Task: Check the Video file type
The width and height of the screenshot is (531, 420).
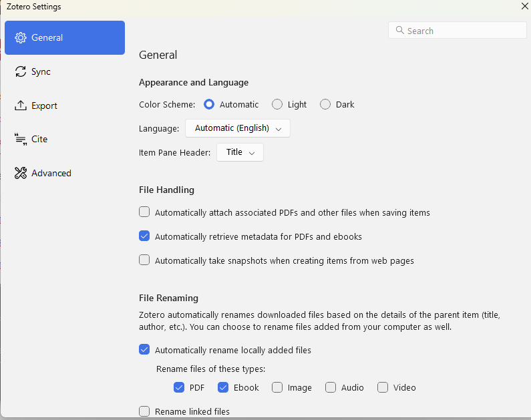Action: tap(383, 387)
